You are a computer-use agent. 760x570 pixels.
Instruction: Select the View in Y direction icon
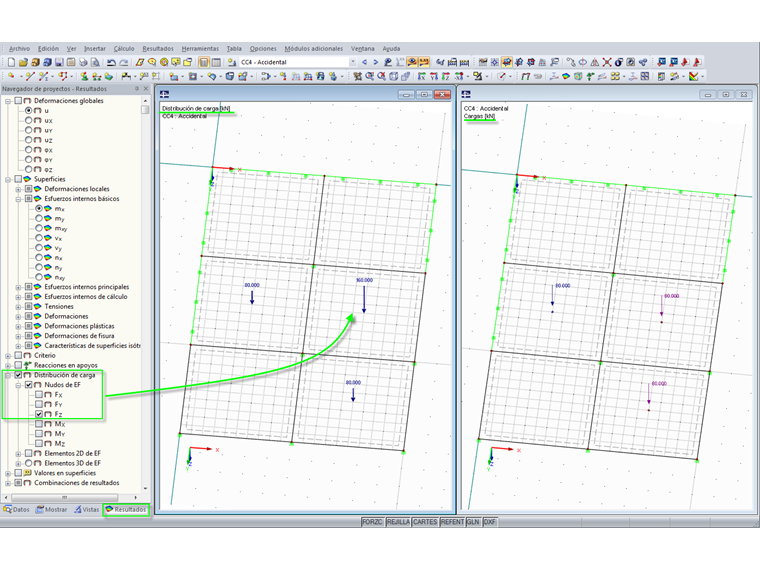pos(434,76)
